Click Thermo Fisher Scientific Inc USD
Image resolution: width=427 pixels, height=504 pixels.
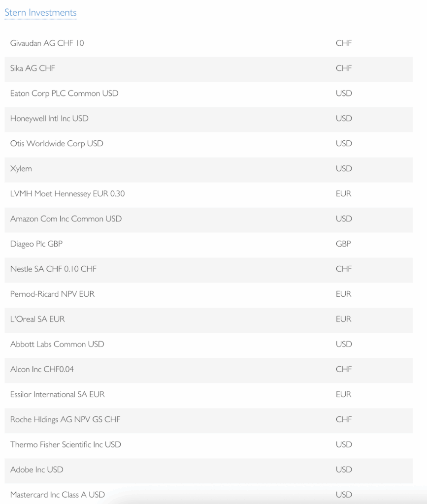(66, 445)
